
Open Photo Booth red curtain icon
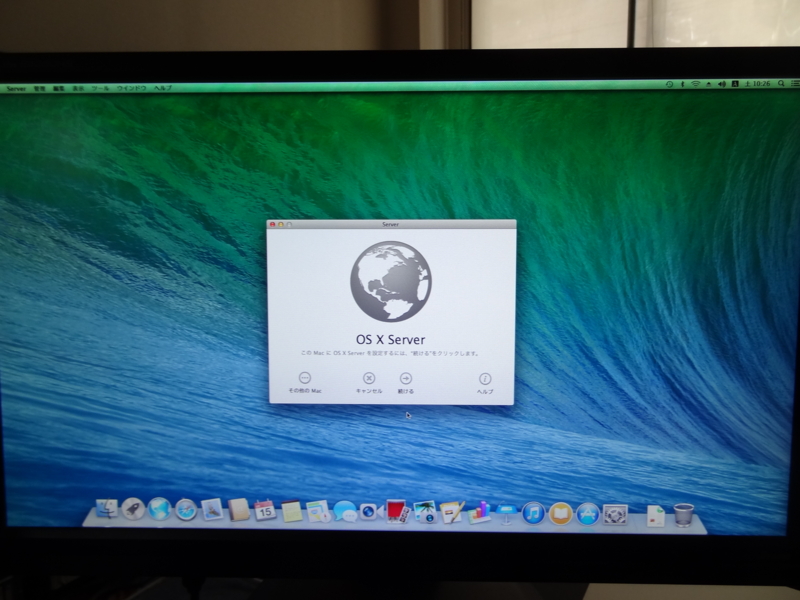[397, 512]
